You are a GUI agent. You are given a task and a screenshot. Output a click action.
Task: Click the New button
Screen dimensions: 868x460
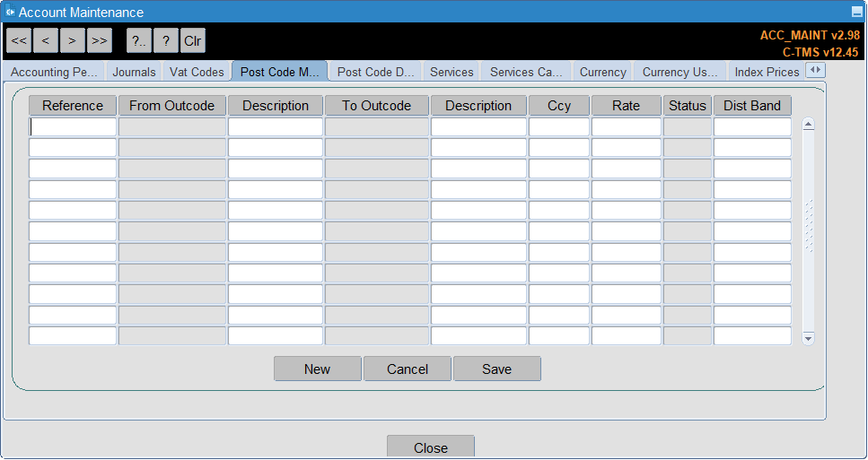[317, 369]
